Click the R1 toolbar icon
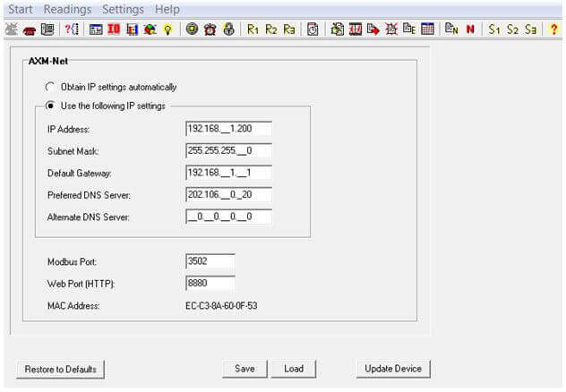Viewport: 566px width, 392px height. (x=253, y=29)
